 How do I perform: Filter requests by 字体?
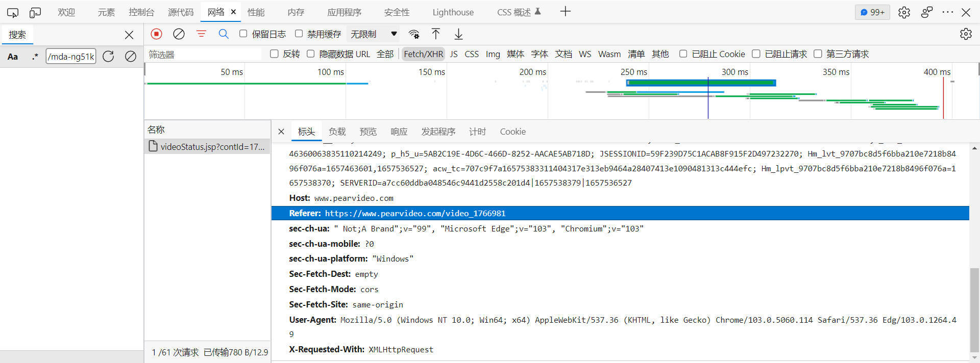click(x=540, y=54)
